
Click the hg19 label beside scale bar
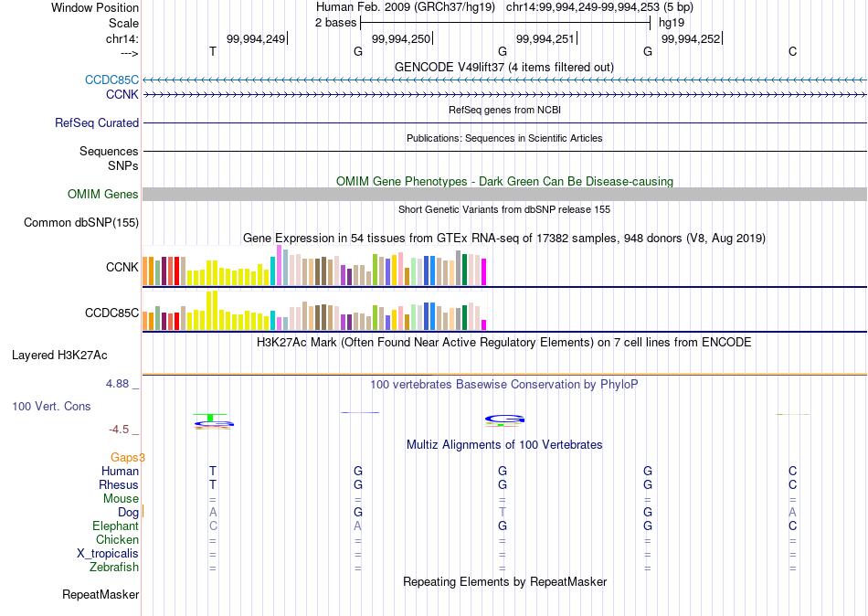(672, 23)
